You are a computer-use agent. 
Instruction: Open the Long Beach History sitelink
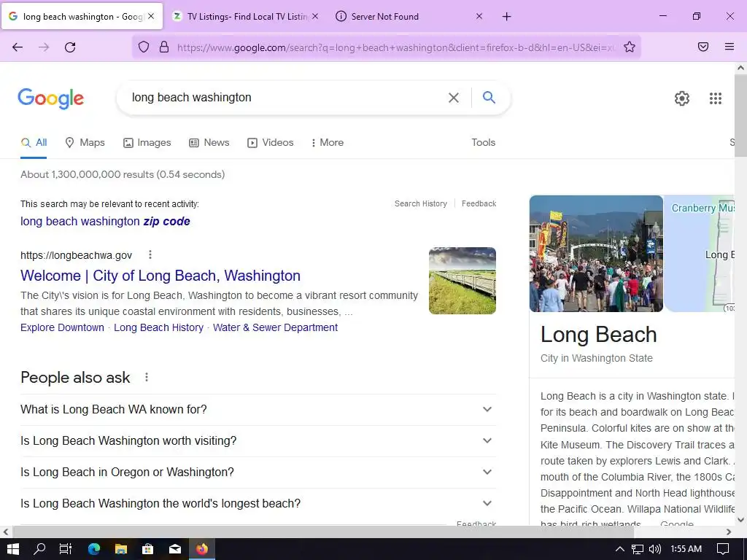pyautogui.click(x=158, y=327)
